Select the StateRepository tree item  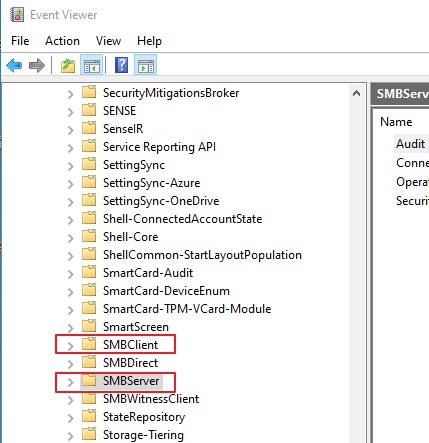[x=144, y=417]
